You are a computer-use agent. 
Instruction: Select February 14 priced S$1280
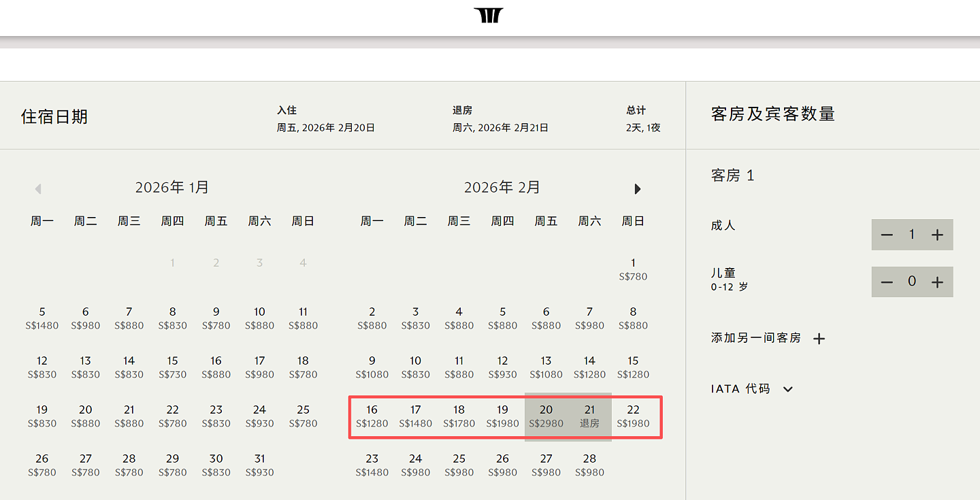pyautogui.click(x=590, y=367)
